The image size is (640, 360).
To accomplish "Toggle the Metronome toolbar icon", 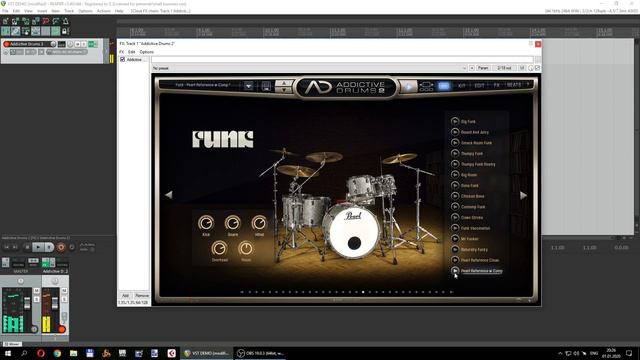I will tap(65, 21).
